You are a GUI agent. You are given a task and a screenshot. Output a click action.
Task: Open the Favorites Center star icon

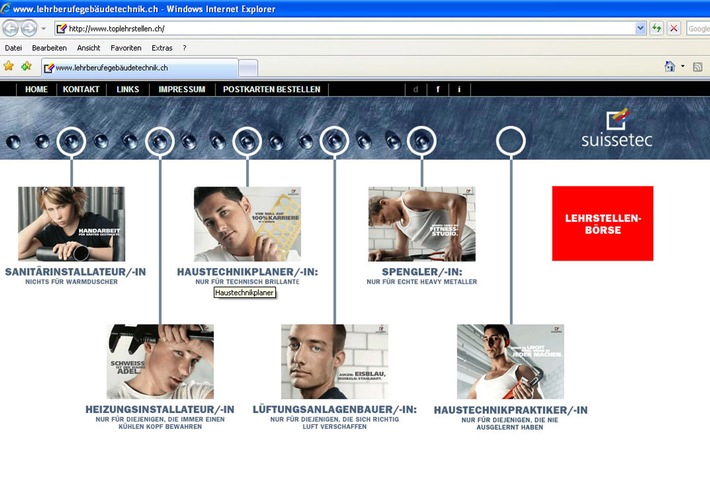pyautogui.click(x=9, y=67)
